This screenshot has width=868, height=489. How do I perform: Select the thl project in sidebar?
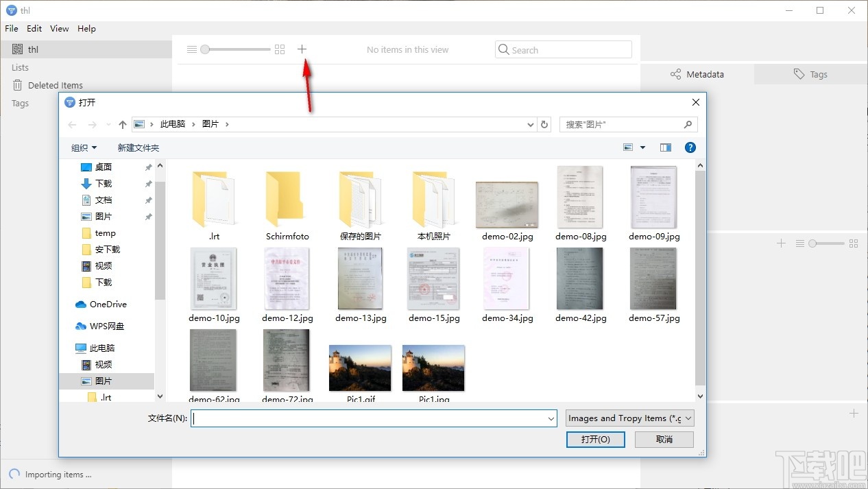point(86,49)
